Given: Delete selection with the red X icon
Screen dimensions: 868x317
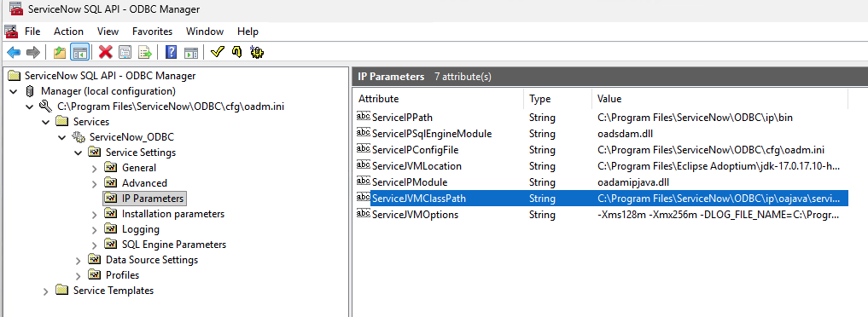Looking at the screenshot, I should [106, 53].
